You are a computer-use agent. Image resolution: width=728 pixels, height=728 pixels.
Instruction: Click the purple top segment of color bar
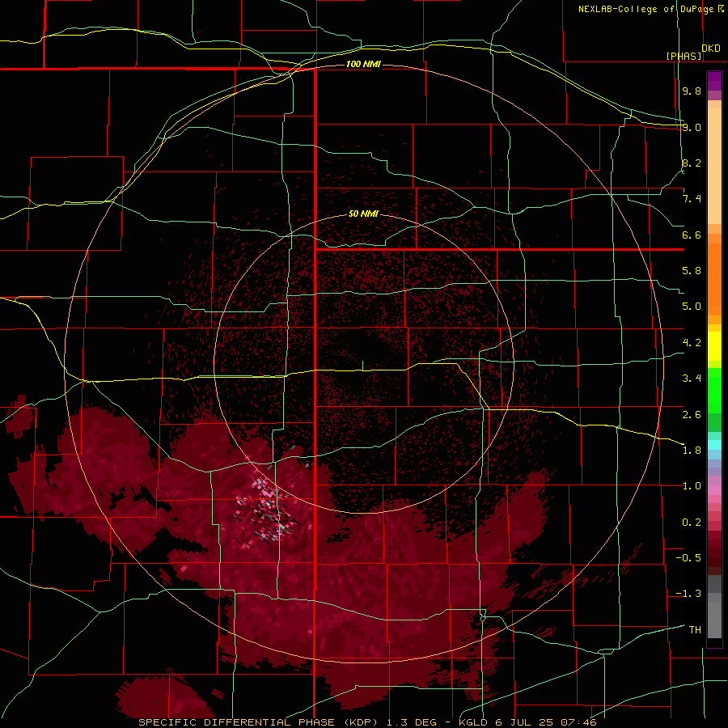[714, 81]
